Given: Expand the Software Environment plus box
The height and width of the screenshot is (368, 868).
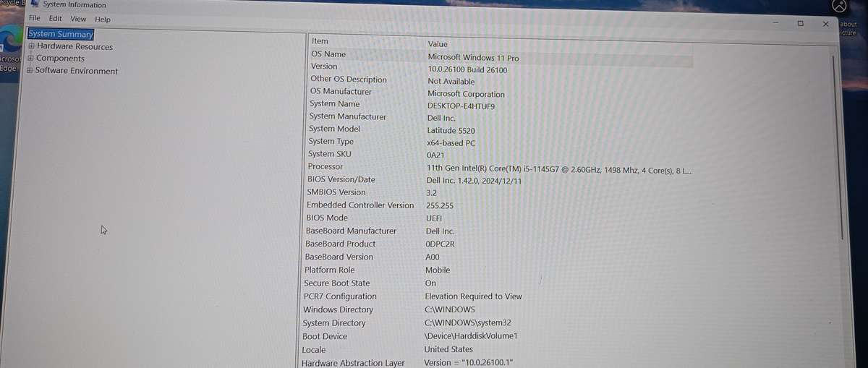Looking at the screenshot, I should coord(30,71).
